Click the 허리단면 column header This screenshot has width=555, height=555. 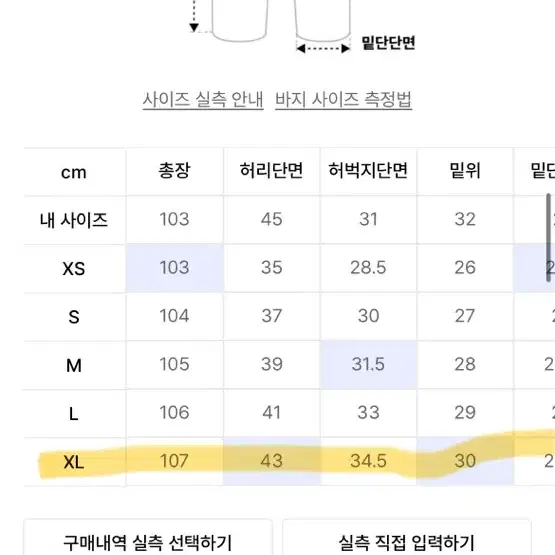271,171
